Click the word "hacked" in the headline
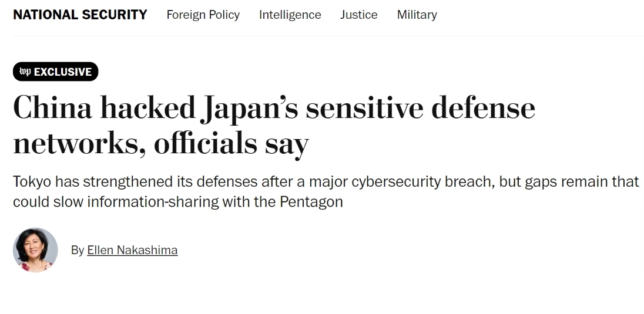The image size is (644, 314). [147, 109]
